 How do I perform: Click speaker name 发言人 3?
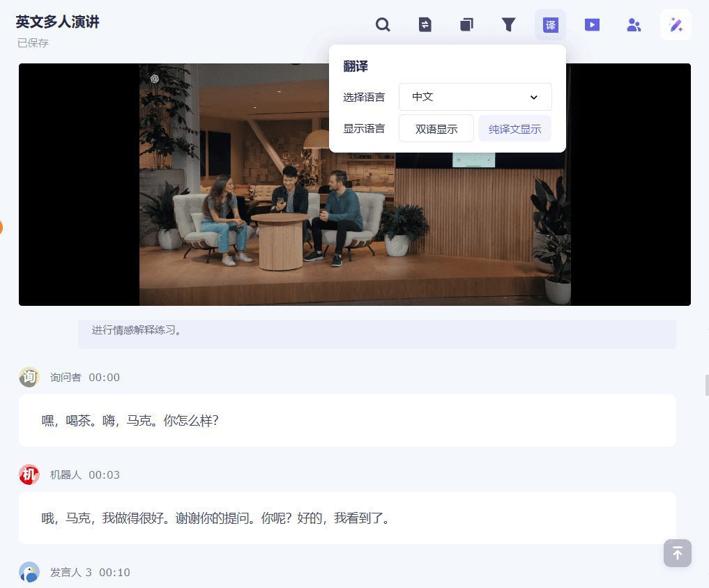click(71, 573)
